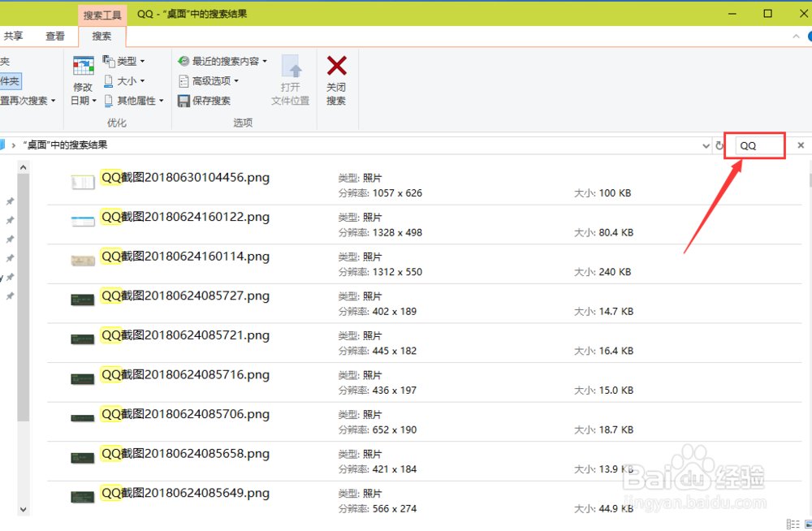Click thumbnail of QQ截图20180624160114.png
812x531 pixels.
point(83,260)
